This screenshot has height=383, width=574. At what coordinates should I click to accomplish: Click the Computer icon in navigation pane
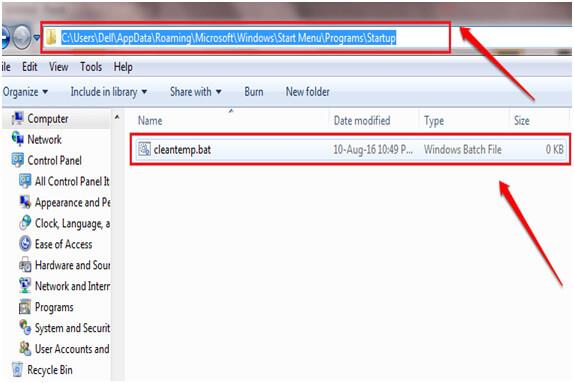point(17,118)
